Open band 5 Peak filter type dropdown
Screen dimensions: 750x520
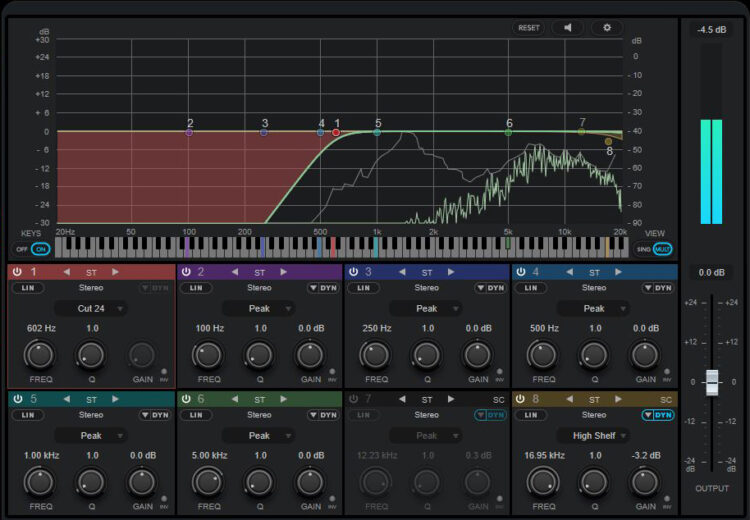click(x=91, y=436)
